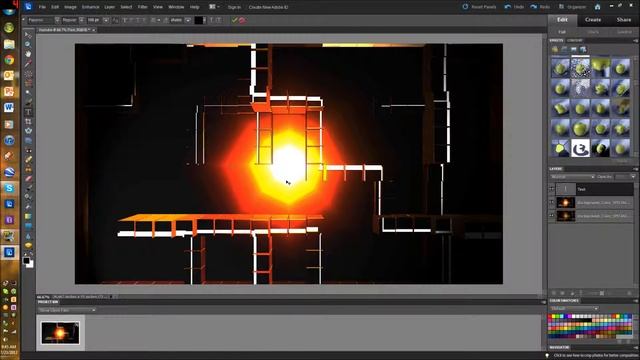Viewport: 640px width, 360px height.
Task: Click the Sign In link
Action: [234, 7]
